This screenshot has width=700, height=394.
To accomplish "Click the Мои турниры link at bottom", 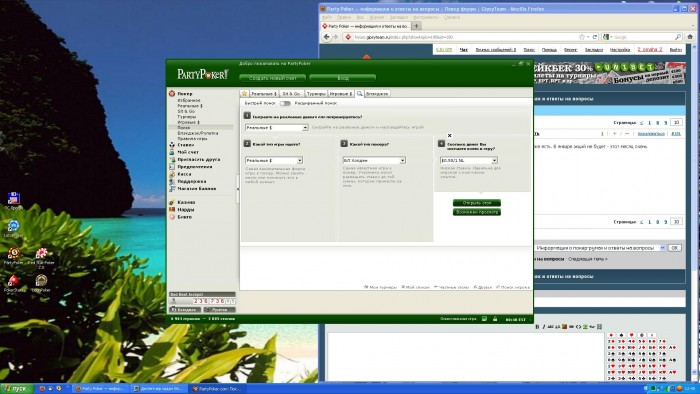I will click(x=380, y=287).
